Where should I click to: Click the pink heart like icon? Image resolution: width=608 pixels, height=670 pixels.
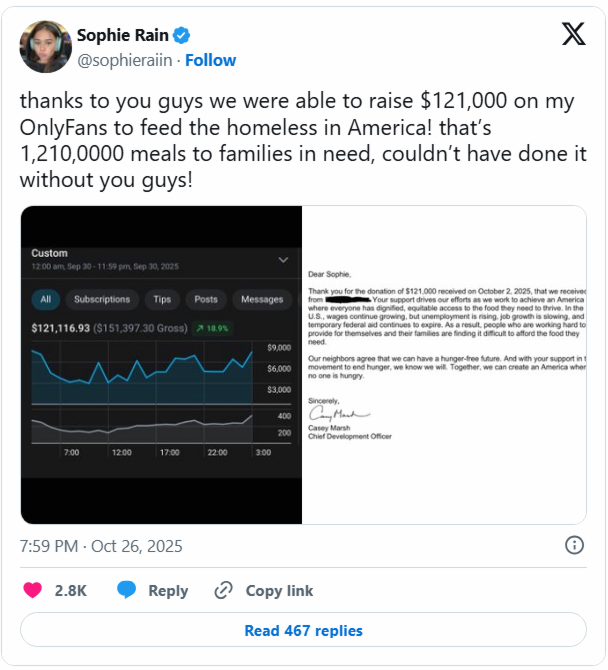click(x=33, y=590)
